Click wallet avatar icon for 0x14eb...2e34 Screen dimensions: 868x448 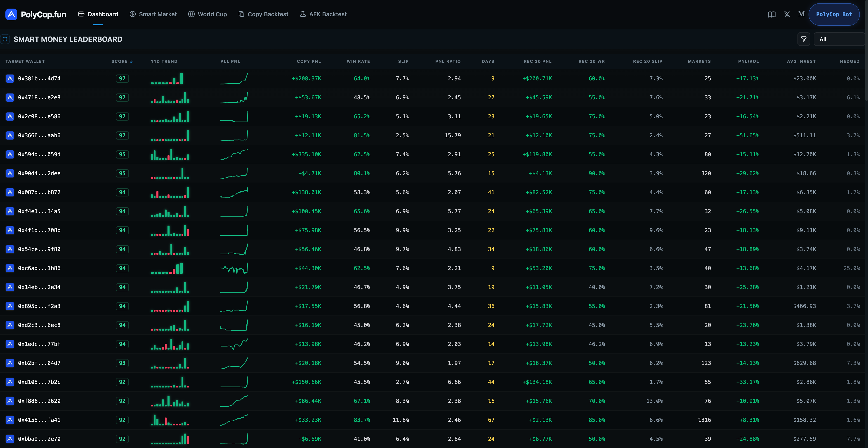pos(10,287)
